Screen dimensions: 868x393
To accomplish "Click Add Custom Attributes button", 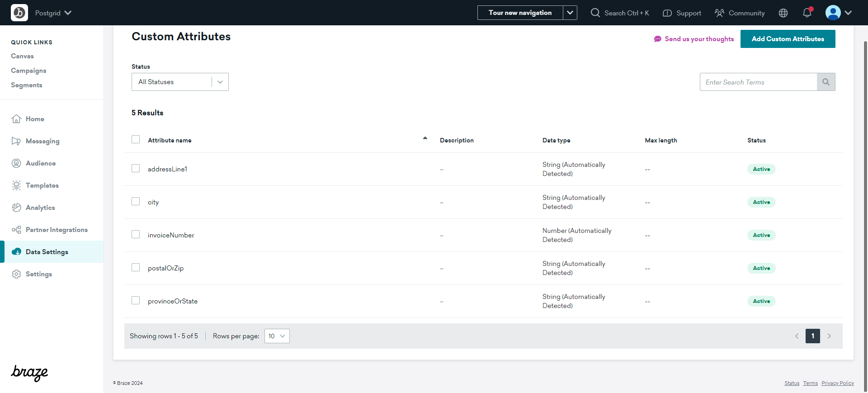I will click(788, 39).
